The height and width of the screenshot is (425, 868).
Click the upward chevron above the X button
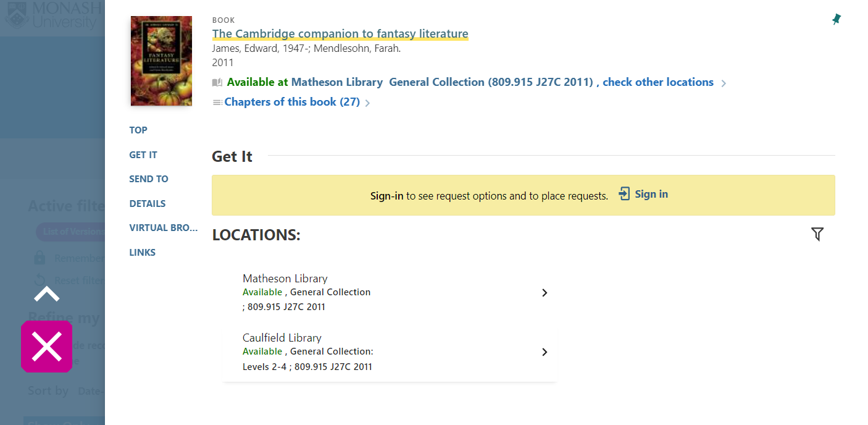click(47, 294)
